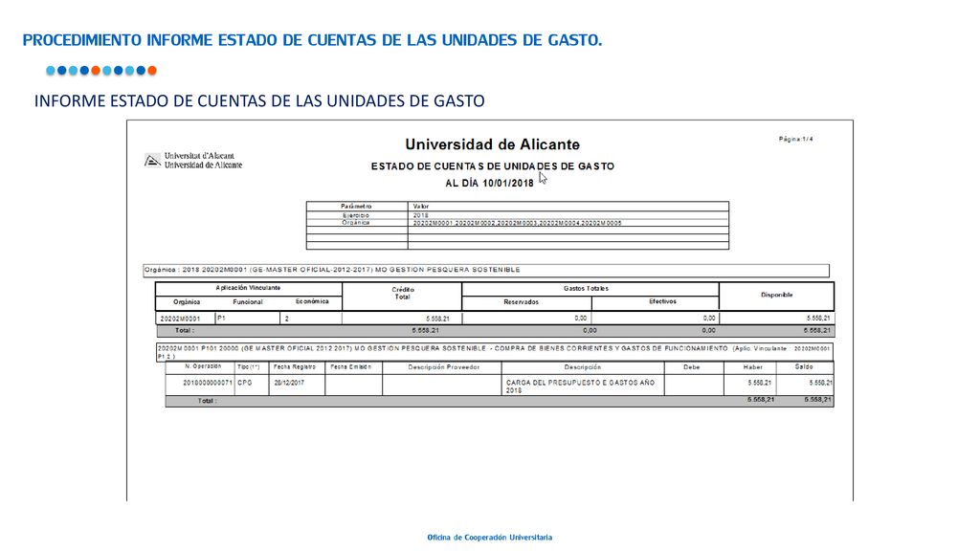Select the 'Disponible' column header
The height and width of the screenshot is (551, 980).
(777, 295)
